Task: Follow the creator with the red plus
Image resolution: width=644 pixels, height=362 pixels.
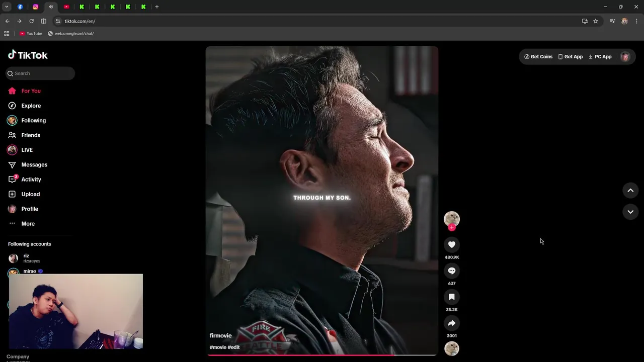Action: click(452, 227)
